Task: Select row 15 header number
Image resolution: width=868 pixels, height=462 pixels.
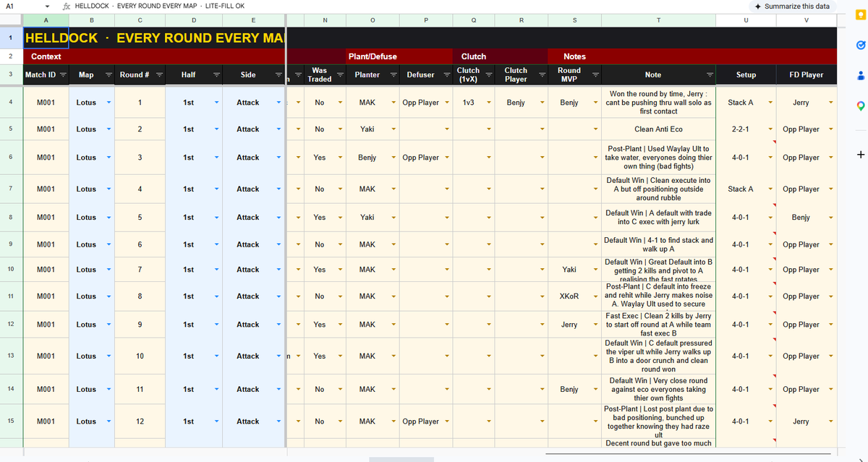Action: 10,421
